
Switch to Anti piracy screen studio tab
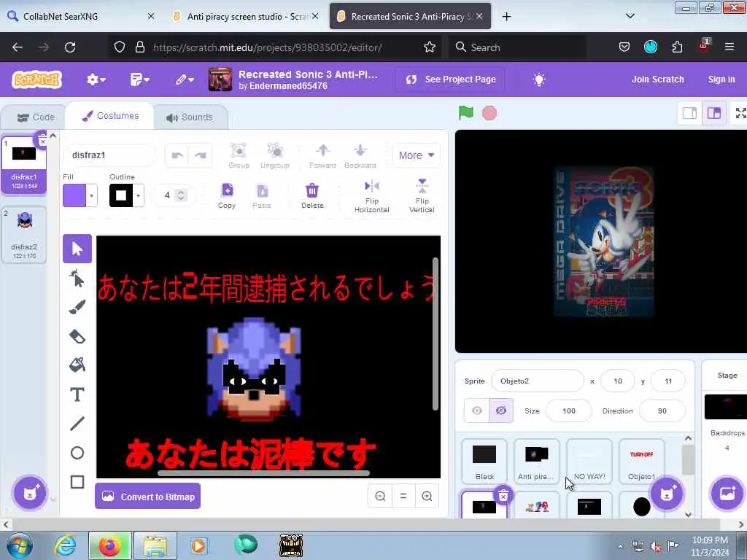point(246,16)
